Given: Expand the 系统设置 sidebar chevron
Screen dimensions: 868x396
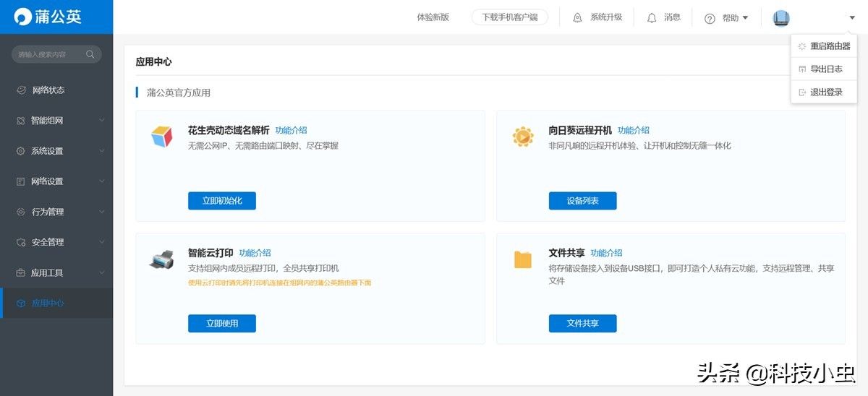Looking at the screenshot, I should tap(102, 151).
